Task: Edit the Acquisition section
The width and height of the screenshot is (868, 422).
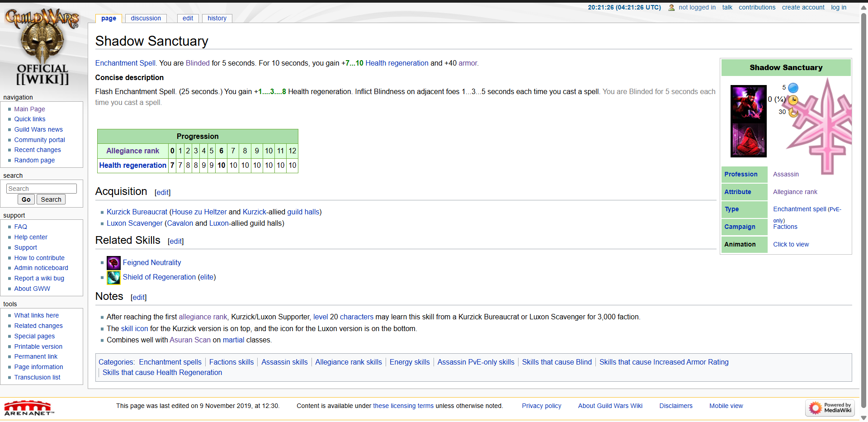Action: tap(162, 192)
